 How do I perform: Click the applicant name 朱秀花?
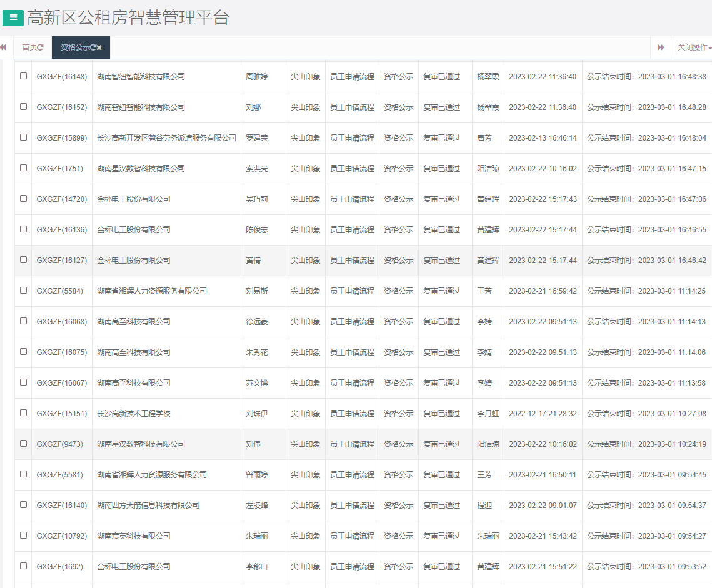[x=256, y=352]
